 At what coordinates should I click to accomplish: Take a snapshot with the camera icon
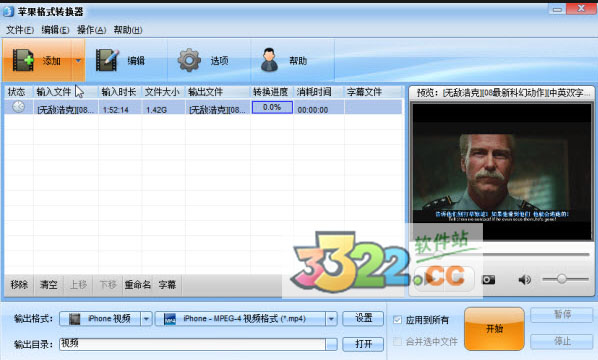tap(489, 280)
